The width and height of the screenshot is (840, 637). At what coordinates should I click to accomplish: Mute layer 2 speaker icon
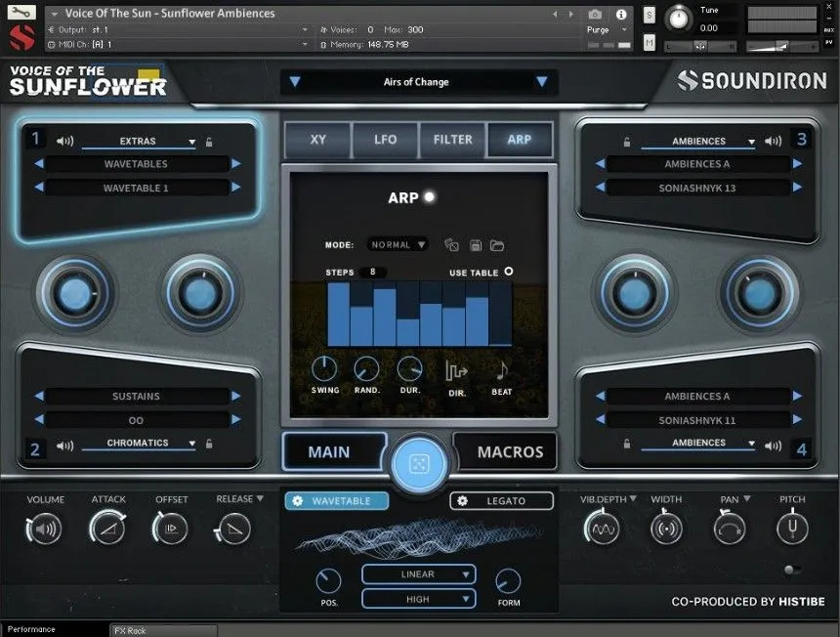64,446
